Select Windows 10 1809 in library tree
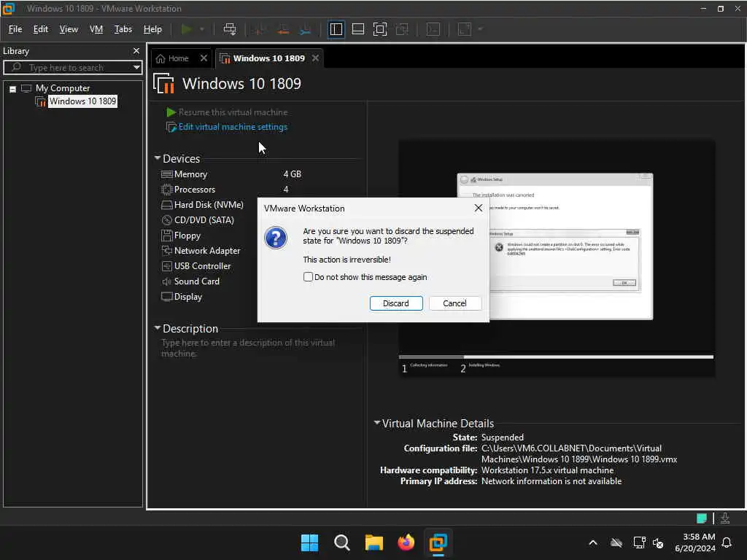The image size is (747, 560). click(82, 101)
